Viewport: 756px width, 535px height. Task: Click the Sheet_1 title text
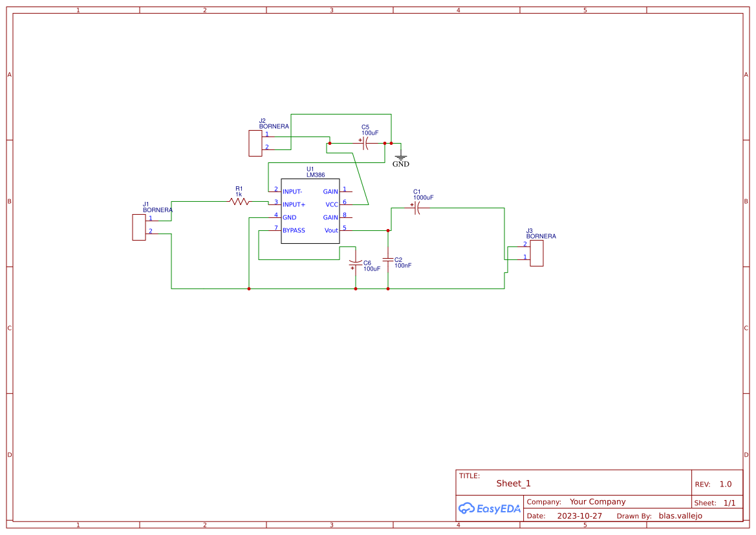point(512,483)
